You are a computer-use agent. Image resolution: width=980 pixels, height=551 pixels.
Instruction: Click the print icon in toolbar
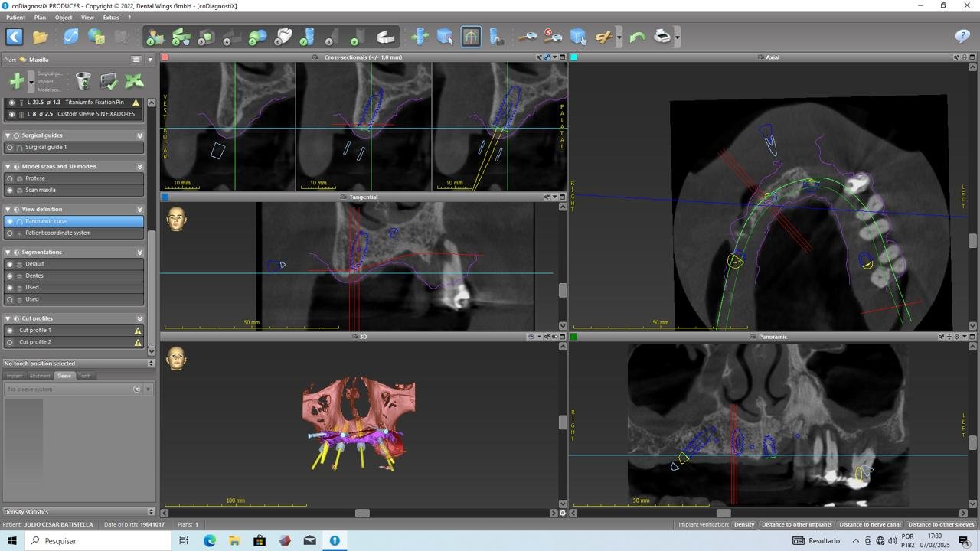pyautogui.click(x=662, y=36)
